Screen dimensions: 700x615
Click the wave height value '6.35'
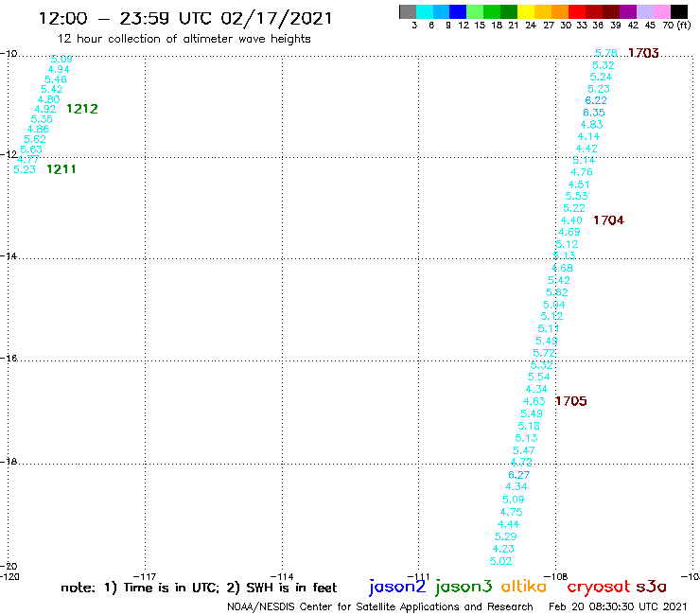(x=594, y=113)
